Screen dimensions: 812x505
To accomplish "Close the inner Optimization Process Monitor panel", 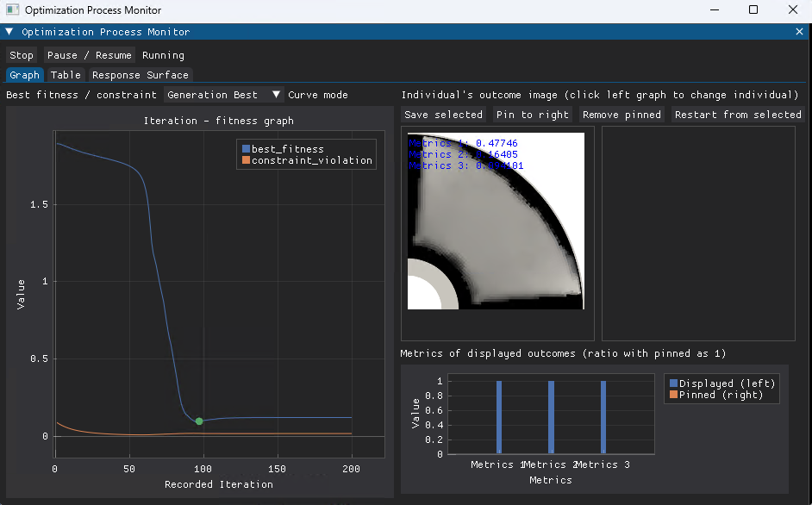I will [x=799, y=32].
